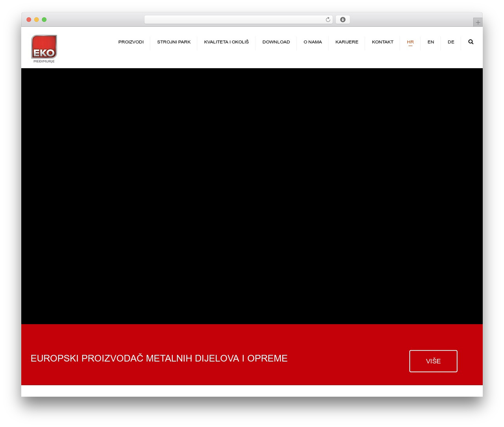
Task: Maximize the window with the green button
Action: 44,20
